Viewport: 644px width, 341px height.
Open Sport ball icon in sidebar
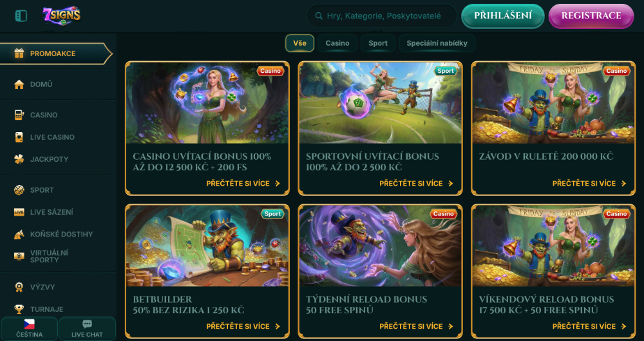(19, 190)
